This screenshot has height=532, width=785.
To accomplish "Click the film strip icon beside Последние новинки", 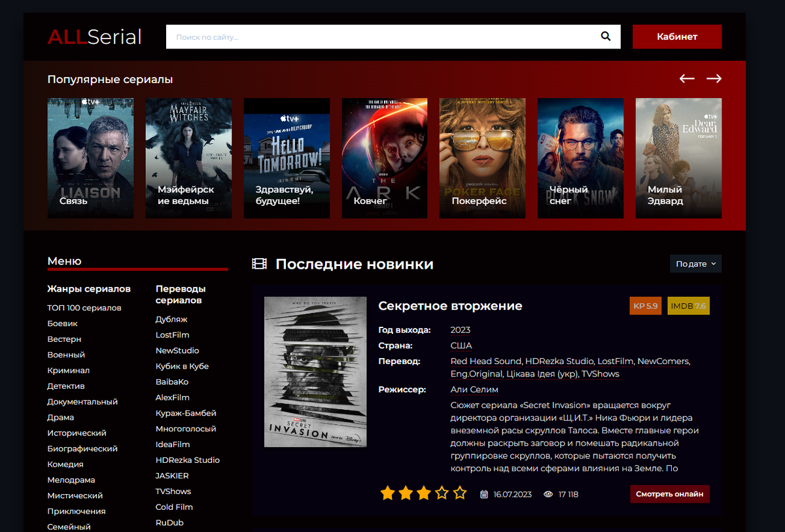I will click(x=260, y=264).
